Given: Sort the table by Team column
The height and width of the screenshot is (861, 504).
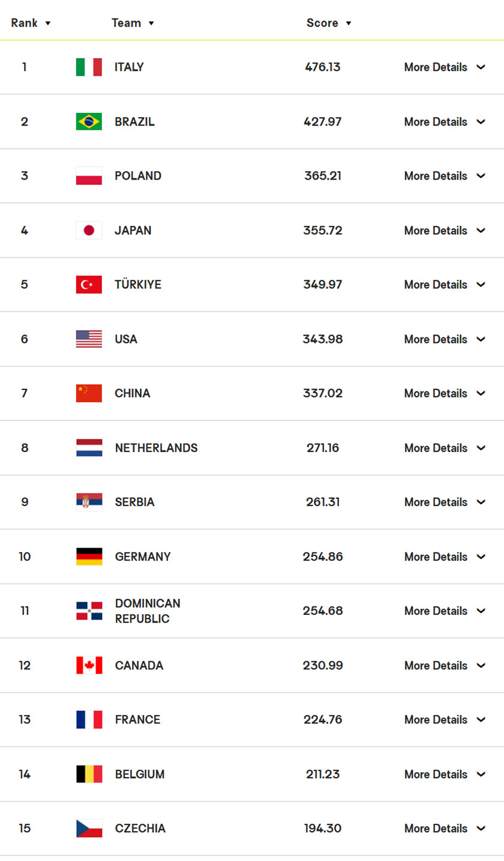Looking at the screenshot, I should click(133, 23).
